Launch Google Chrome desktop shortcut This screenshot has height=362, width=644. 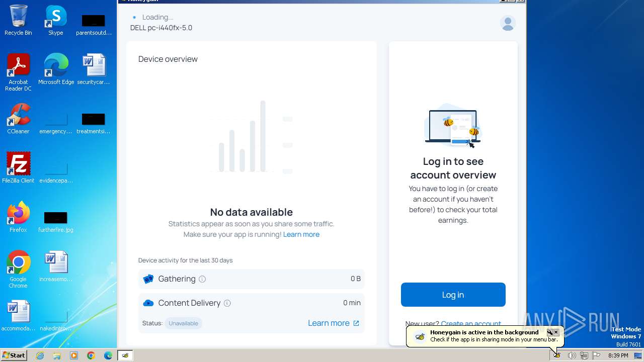coord(18,269)
